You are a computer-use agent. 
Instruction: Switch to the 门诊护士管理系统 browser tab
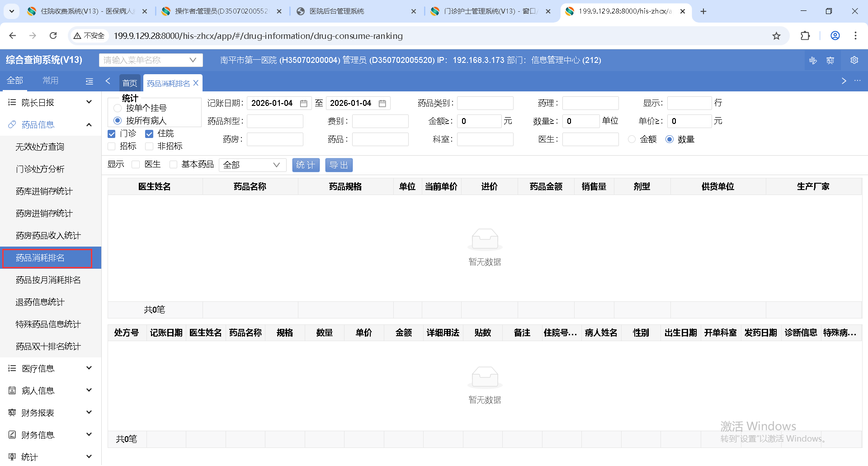click(491, 11)
